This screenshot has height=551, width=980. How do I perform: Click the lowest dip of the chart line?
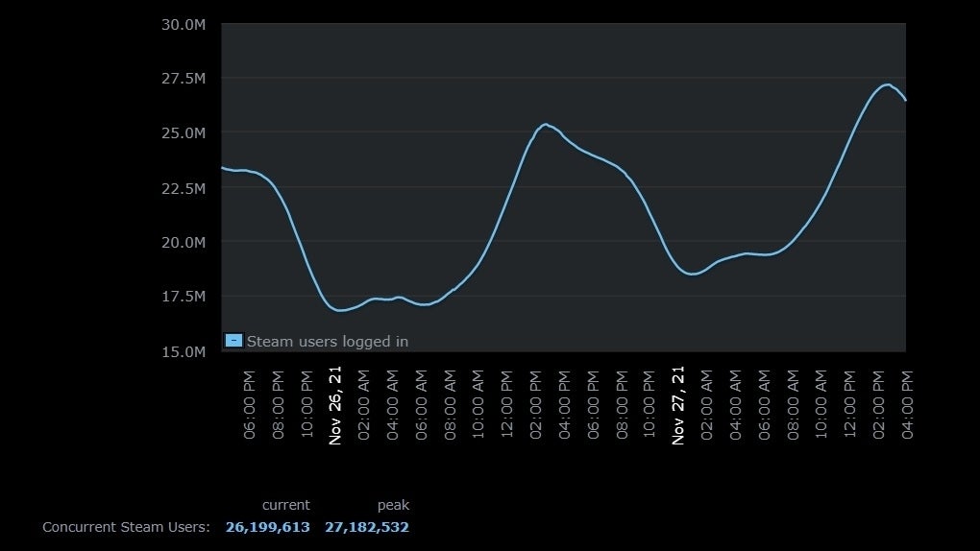pyautogui.click(x=340, y=310)
